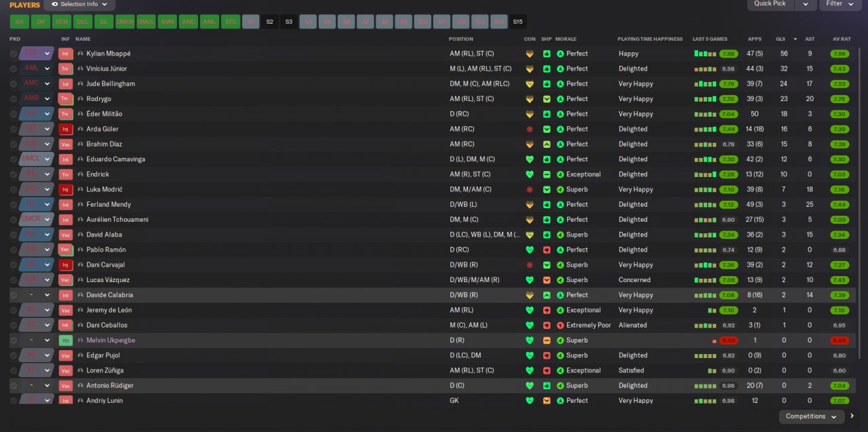Toggle the pick checkmark for Vinícius Júnior

tap(13, 68)
